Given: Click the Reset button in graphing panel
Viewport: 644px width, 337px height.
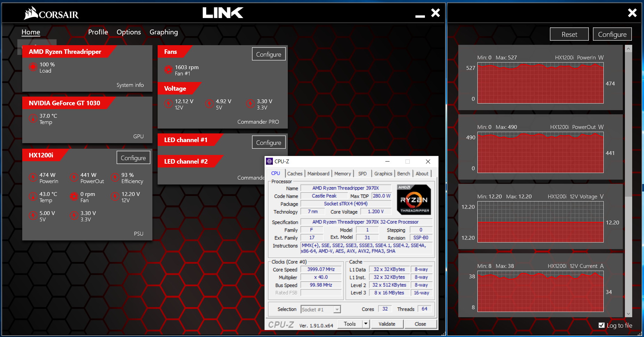Looking at the screenshot, I should (569, 34).
